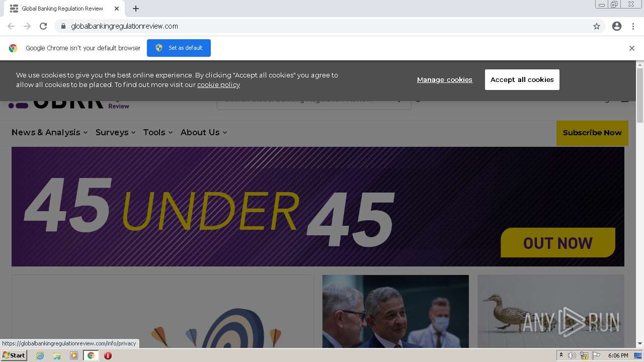Open Manage cookies link

(445, 79)
